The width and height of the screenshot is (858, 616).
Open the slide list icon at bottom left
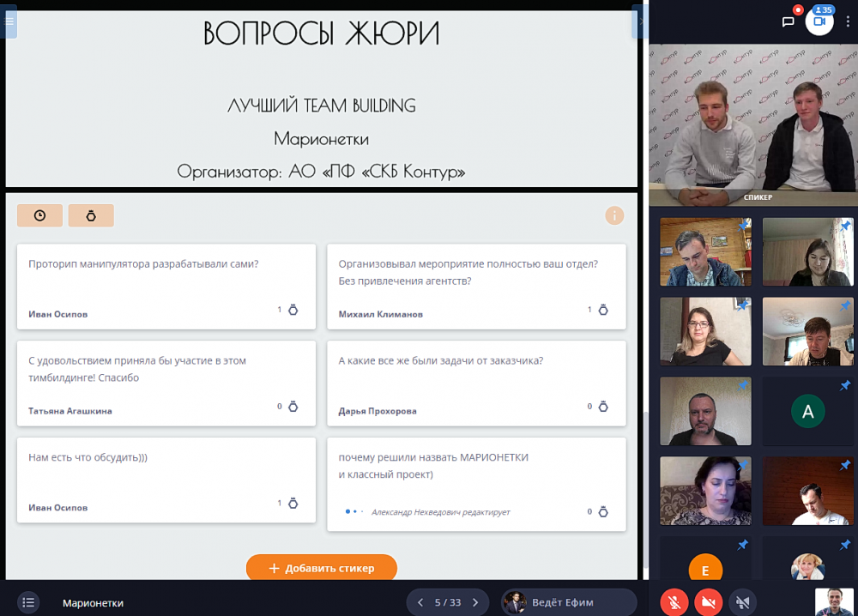(28, 602)
